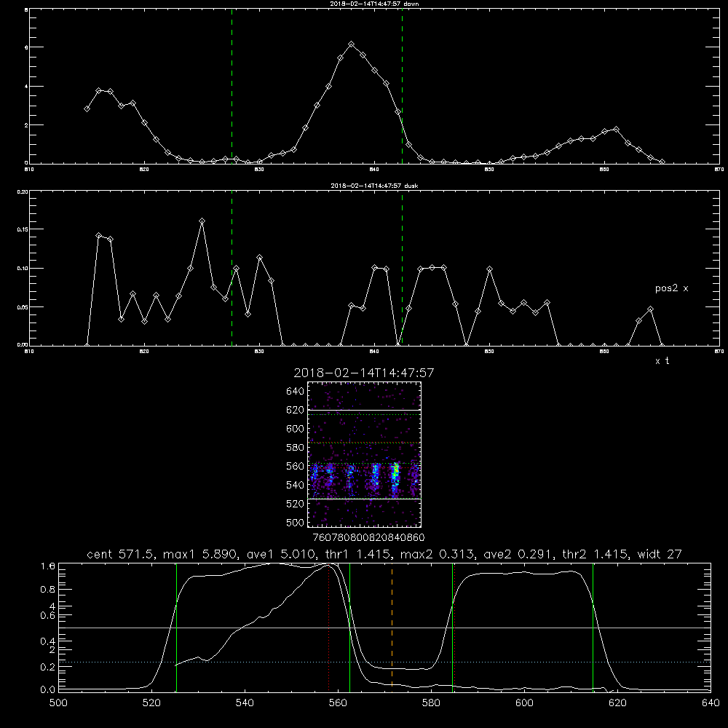Select the spectrogram heatmap image
Image resolution: width=728 pixels, height=728 pixels.
pyautogui.click(x=364, y=454)
